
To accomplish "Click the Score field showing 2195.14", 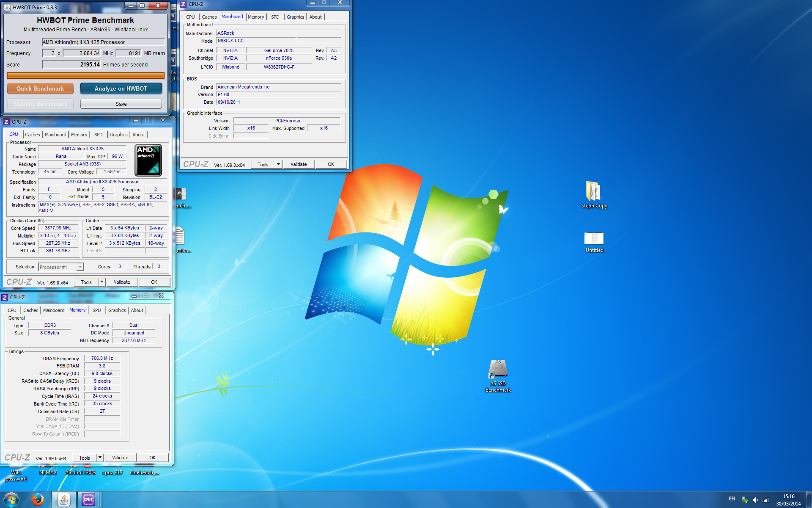I will pos(71,64).
